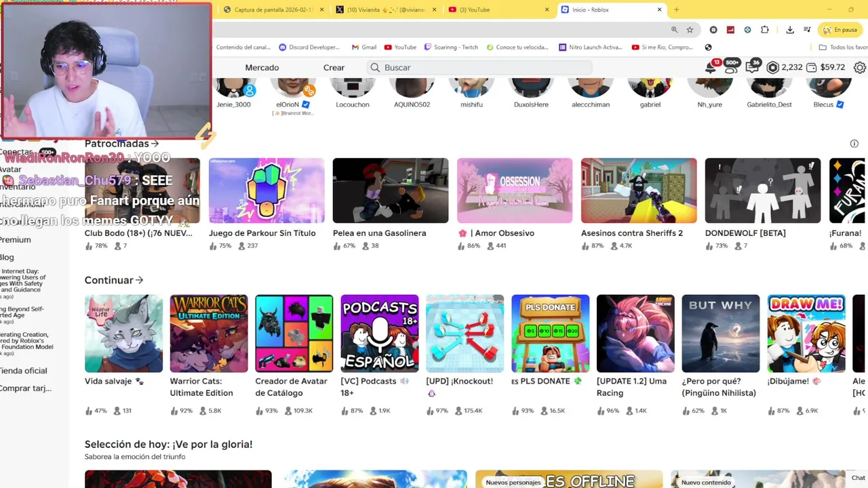
Task: Open Gmail bookmark
Action: tap(364, 47)
